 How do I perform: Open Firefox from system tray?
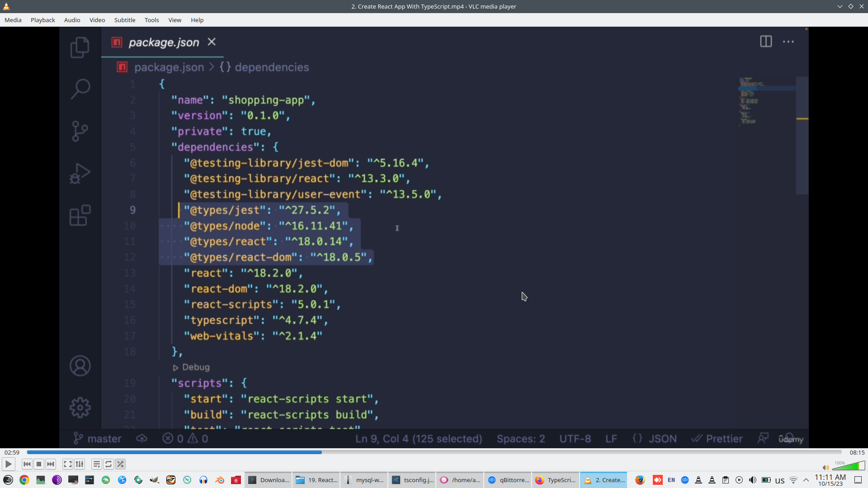[x=639, y=480]
